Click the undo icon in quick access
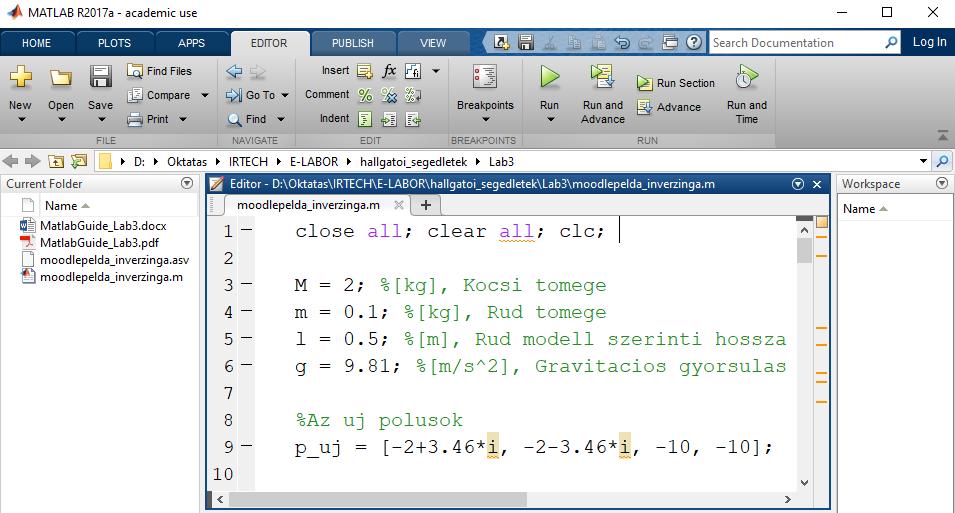955x513 pixels. (622, 42)
